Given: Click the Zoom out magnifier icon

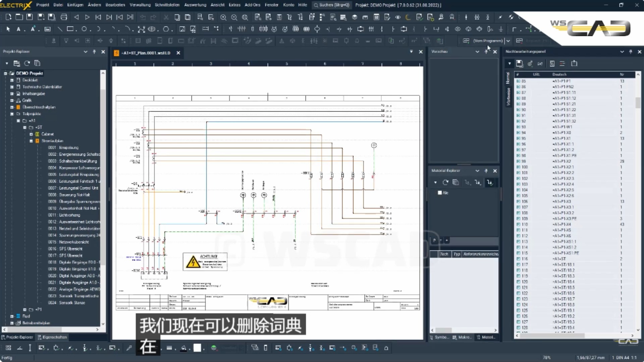Looking at the screenshot, I should (x=234, y=17).
